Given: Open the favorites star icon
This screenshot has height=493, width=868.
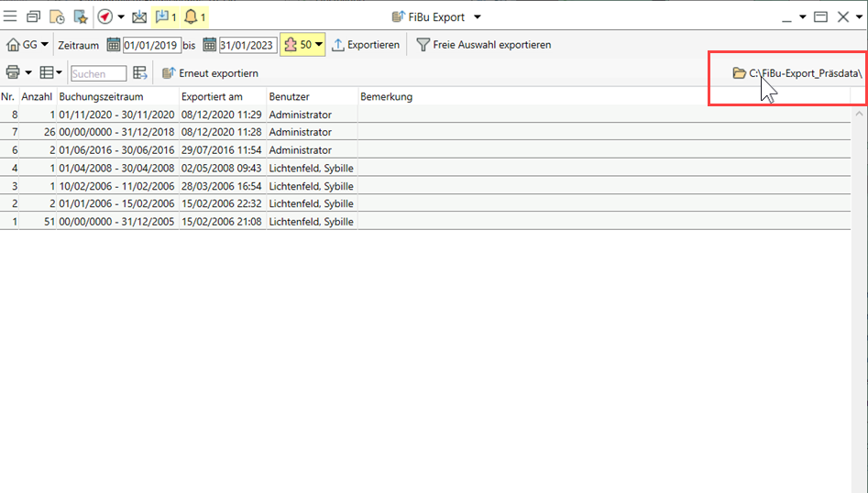Looking at the screenshot, I should click(80, 16).
